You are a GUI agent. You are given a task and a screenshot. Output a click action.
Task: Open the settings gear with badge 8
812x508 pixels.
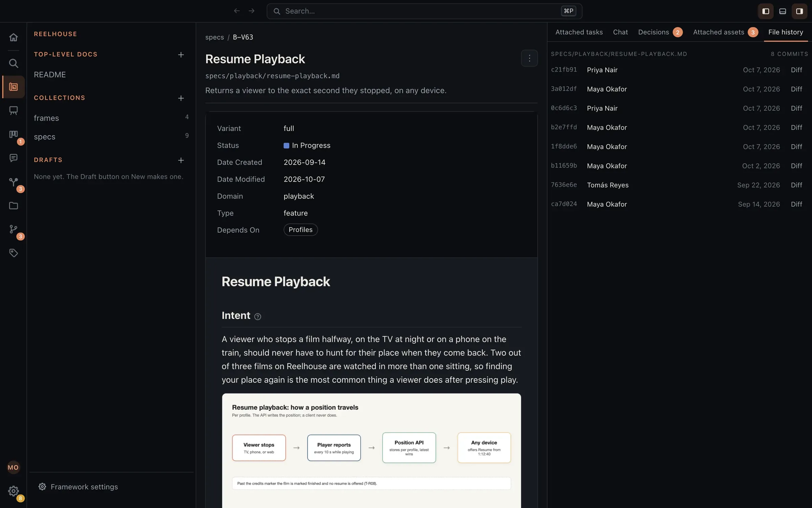[x=13, y=491]
